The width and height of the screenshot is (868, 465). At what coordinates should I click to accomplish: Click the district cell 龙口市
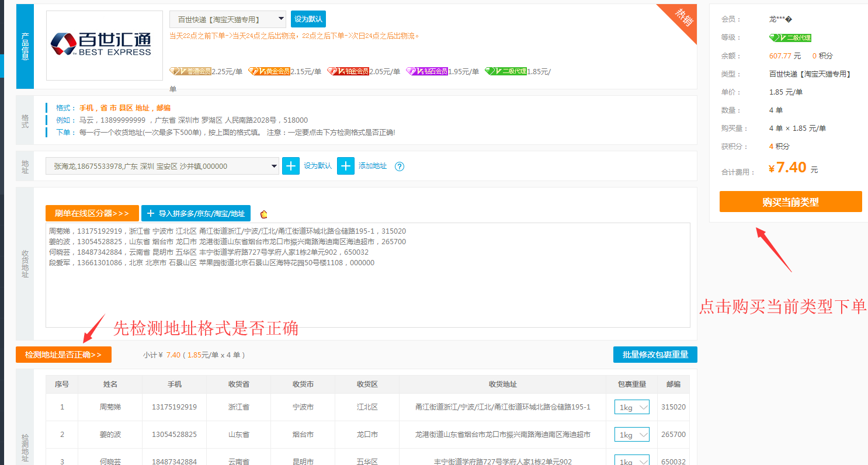click(x=367, y=435)
